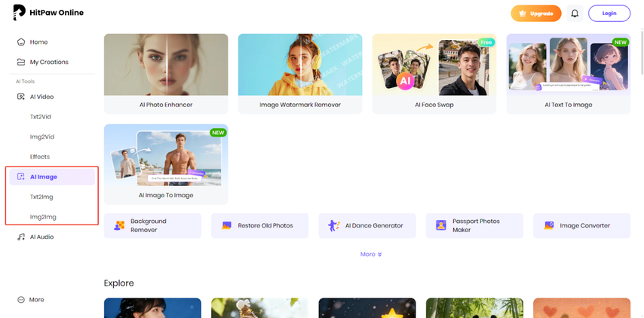Open AI Image To Image thumbnail
The height and width of the screenshot is (318, 644).
pyautogui.click(x=166, y=155)
